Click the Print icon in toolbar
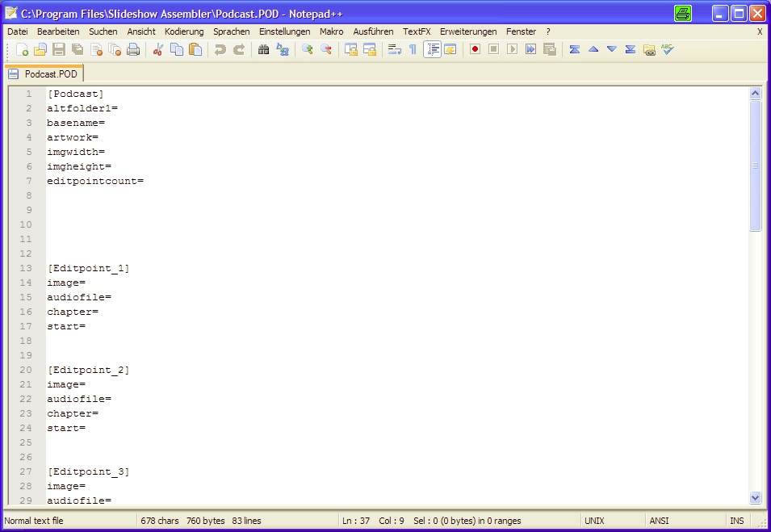Screen dimensions: 771x532 click(133, 50)
